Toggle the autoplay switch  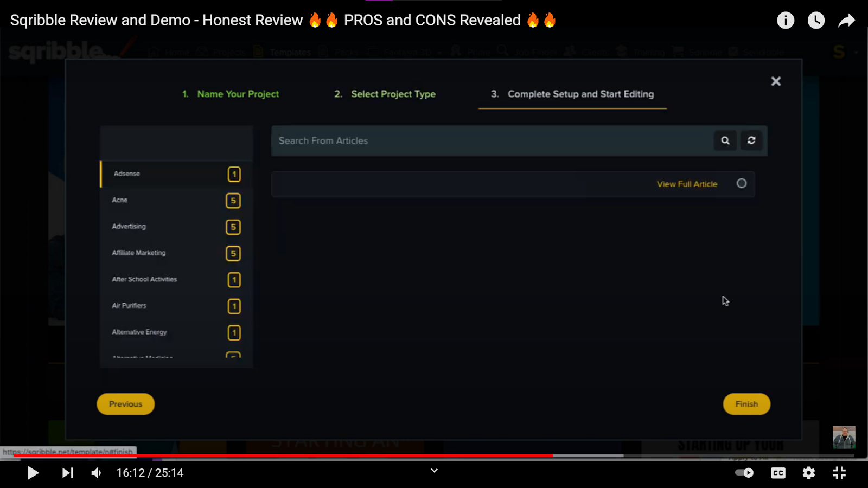[744, 473]
